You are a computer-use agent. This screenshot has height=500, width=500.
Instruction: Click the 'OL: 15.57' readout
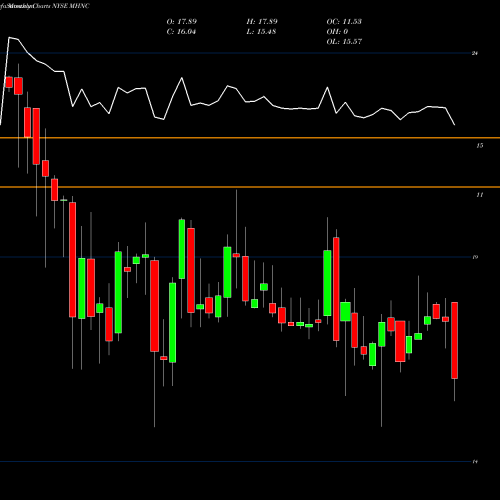[344, 42]
